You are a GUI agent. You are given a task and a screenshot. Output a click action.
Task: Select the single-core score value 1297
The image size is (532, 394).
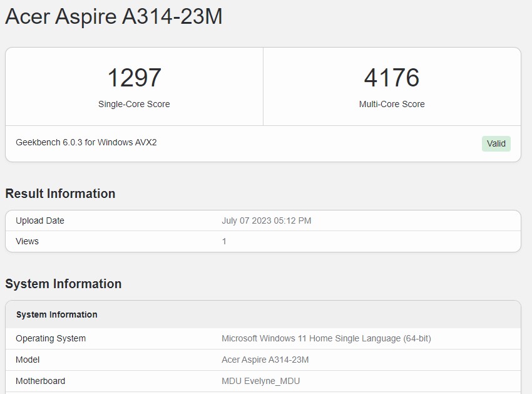tap(134, 78)
